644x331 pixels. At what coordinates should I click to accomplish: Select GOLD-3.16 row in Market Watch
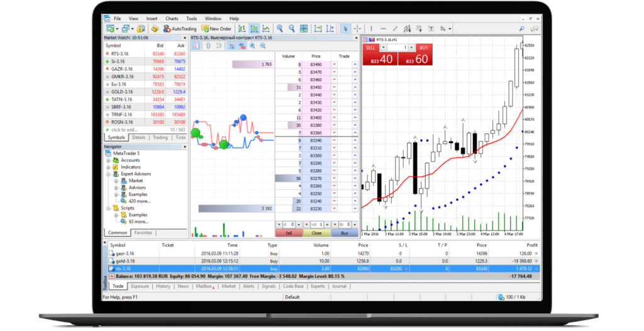coord(145,92)
